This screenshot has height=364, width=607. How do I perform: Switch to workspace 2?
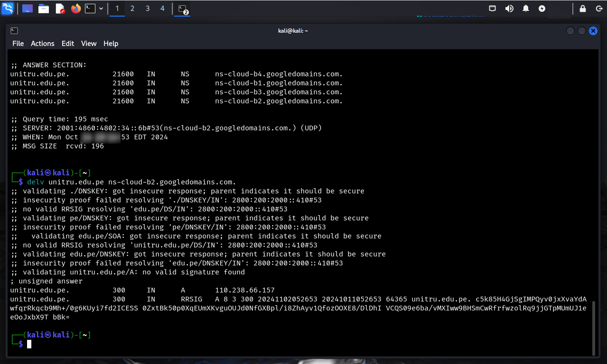(132, 9)
